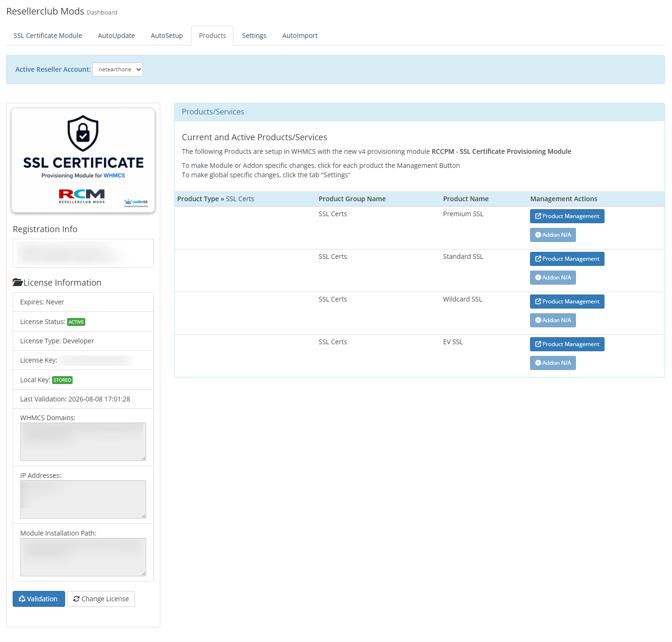672x642 pixels.
Task: Click Addon N/A for Premium SSL
Action: 553,235
